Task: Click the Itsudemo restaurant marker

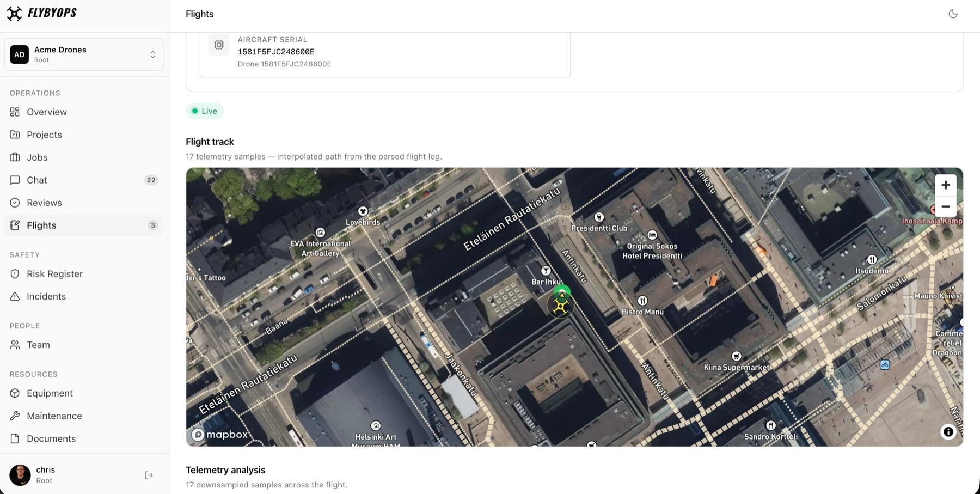Action: tap(872, 260)
